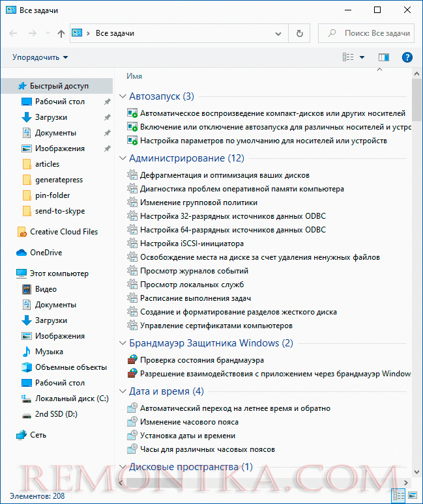Select Этот компьютер
Screen dimensions: 423x504
tap(59, 273)
